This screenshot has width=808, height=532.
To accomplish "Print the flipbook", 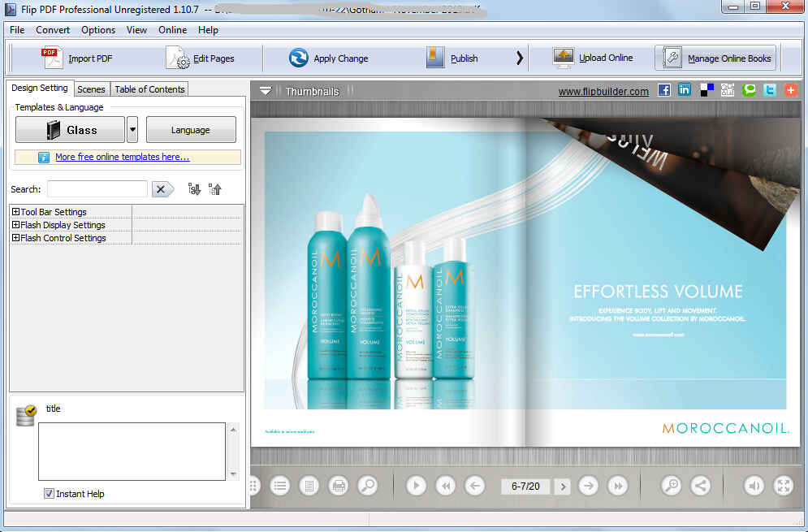I will [x=339, y=486].
